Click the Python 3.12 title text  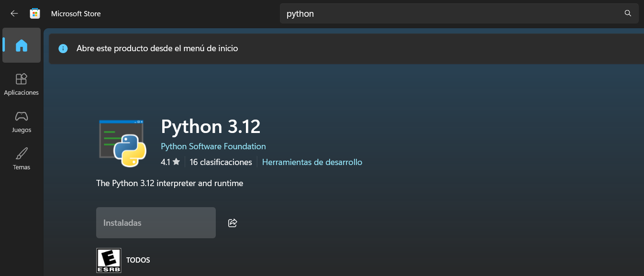point(211,127)
